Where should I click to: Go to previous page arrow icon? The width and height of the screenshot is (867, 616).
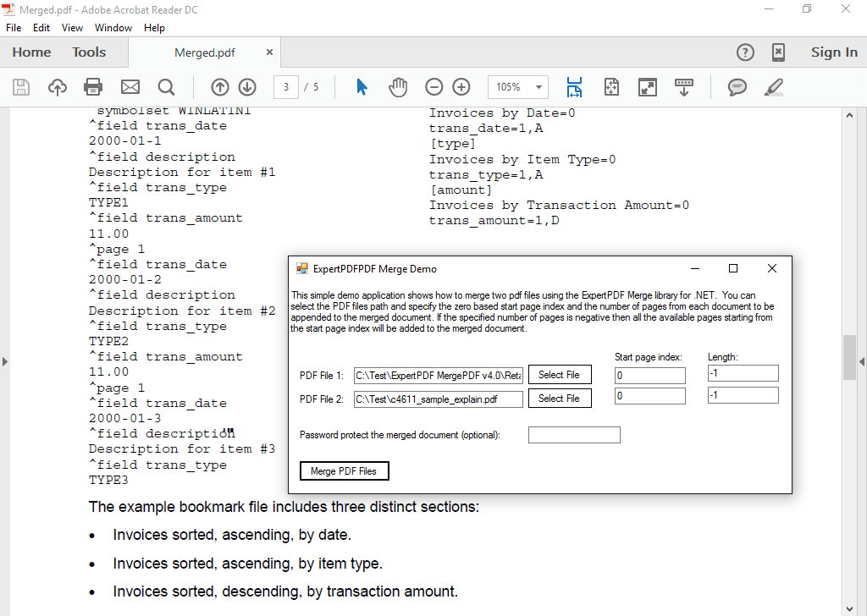220,87
